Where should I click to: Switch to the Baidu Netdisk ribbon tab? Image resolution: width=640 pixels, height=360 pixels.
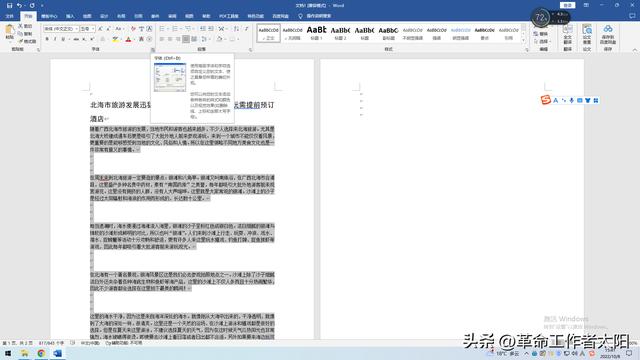point(280,16)
